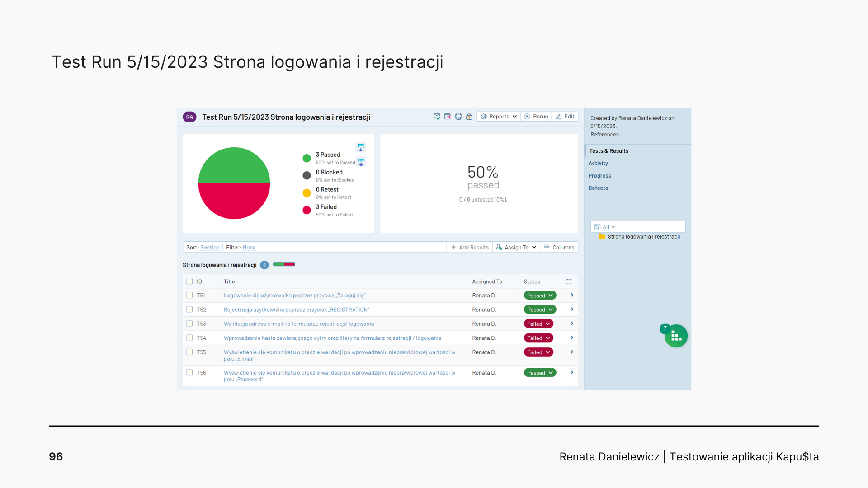Open the Passed status dropdown for T52
The width and height of the screenshot is (868, 488).
(540, 310)
